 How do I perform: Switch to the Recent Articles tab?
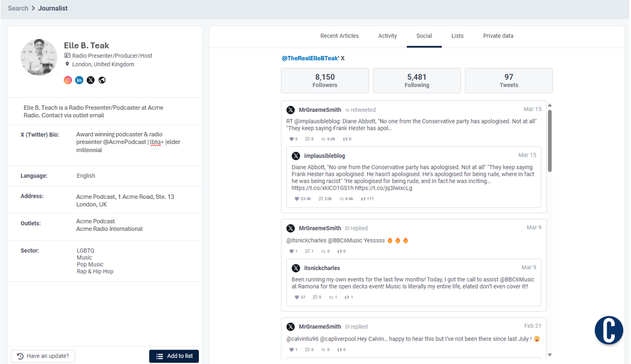point(339,36)
